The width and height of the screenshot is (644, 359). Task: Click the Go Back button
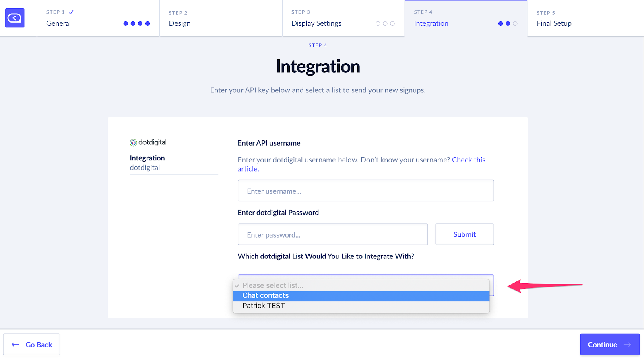coord(31,345)
